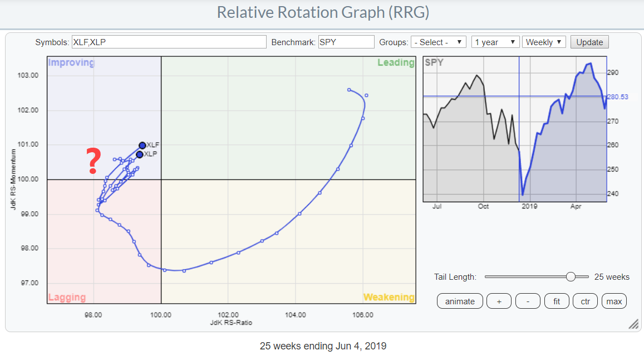
Task: Select the XLP data point marker
Action: tap(139, 154)
